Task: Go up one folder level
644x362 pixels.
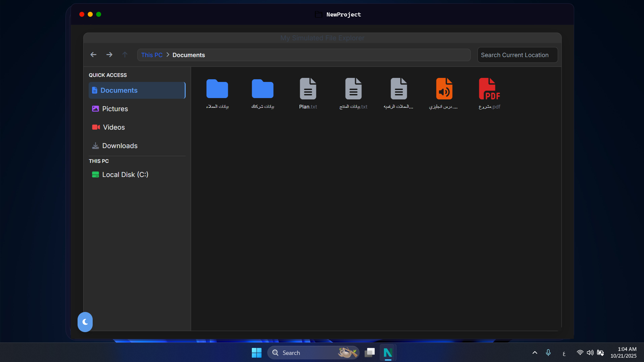Action: click(125, 54)
